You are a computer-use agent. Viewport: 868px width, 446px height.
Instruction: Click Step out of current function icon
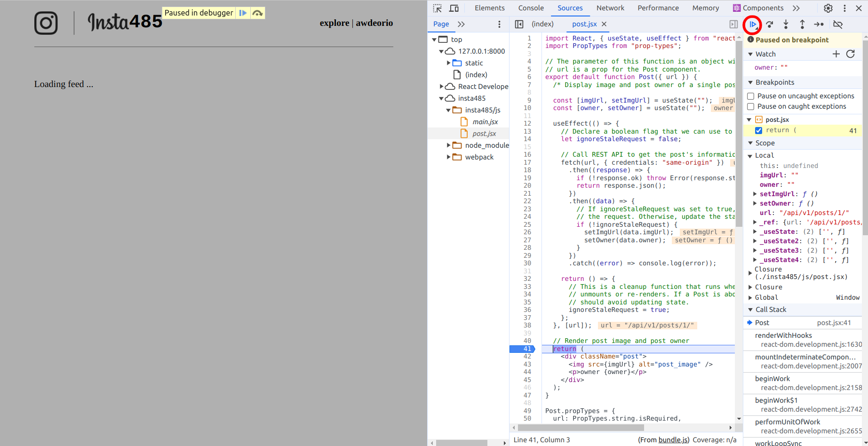click(x=802, y=24)
